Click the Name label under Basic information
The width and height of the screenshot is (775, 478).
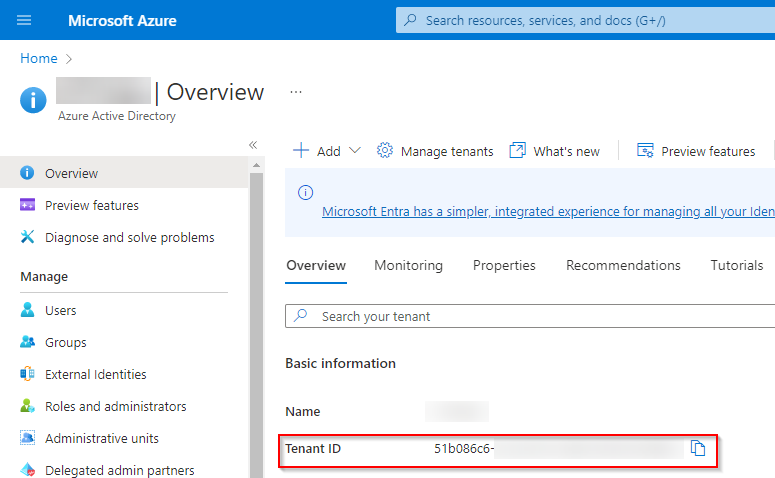coord(302,411)
